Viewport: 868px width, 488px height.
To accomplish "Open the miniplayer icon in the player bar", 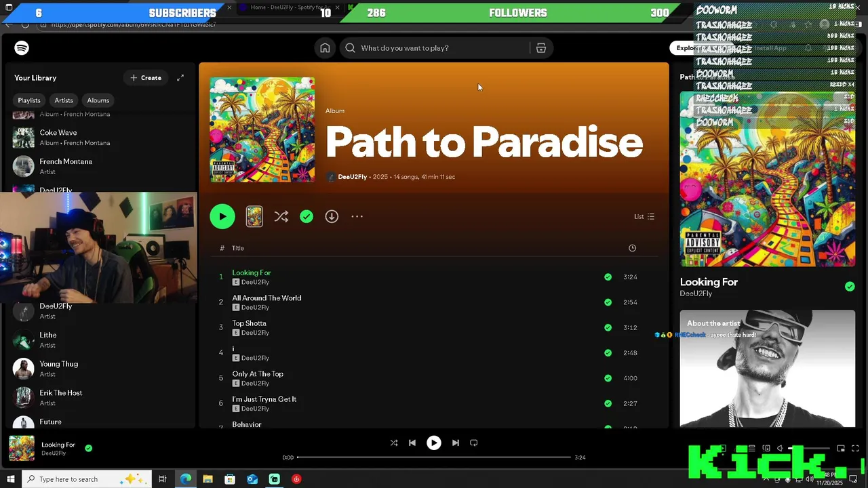I will click(x=841, y=448).
